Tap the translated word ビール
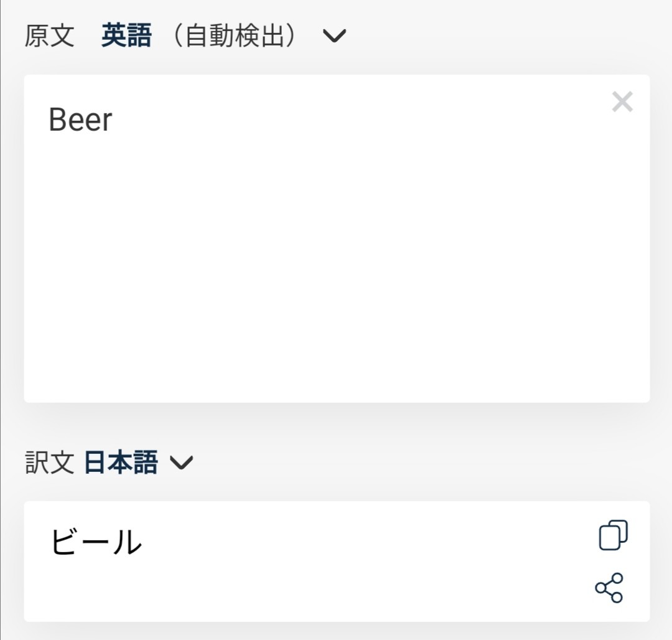672x640 pixels. click(x=96, y=542)
